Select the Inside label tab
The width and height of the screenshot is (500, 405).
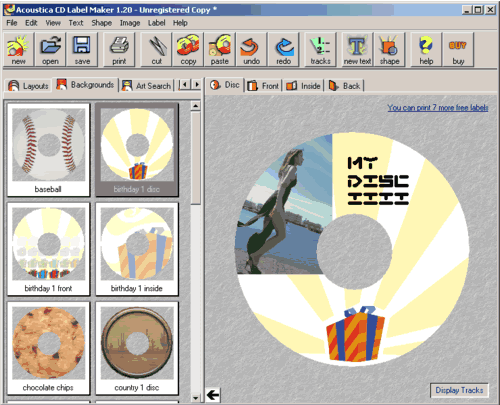[304, 86]
